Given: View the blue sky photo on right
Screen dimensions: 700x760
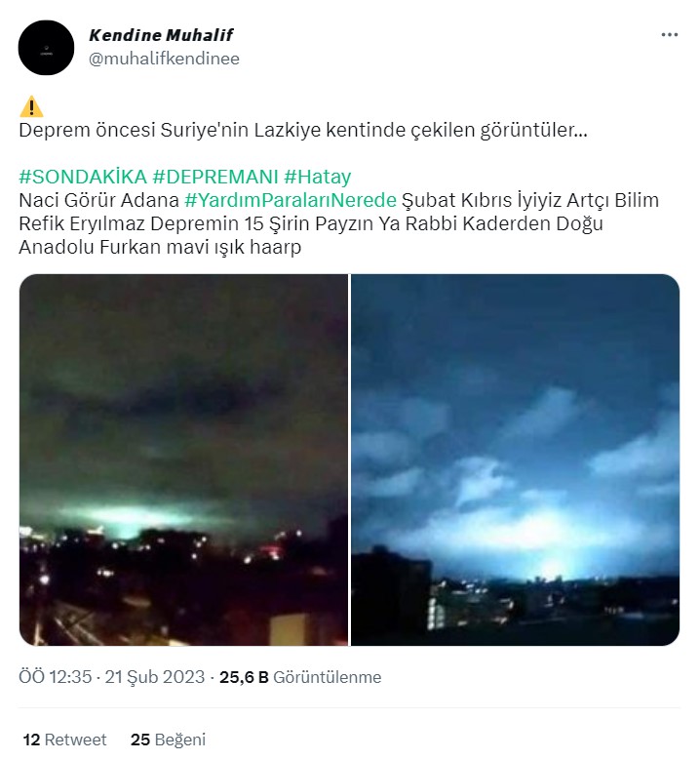Looking at the screenshot, I should (x=515, y=460).
